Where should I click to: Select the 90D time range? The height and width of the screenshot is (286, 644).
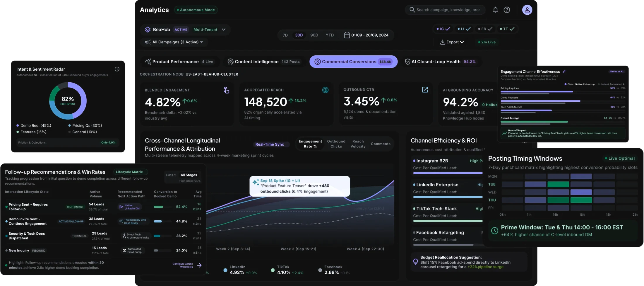(x=314, y=35)
